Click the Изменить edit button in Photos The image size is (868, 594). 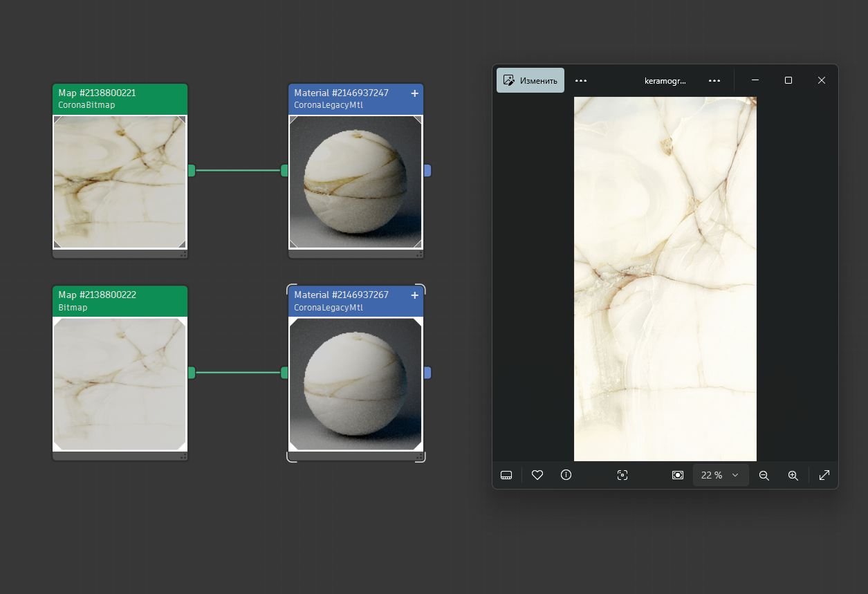530,80
